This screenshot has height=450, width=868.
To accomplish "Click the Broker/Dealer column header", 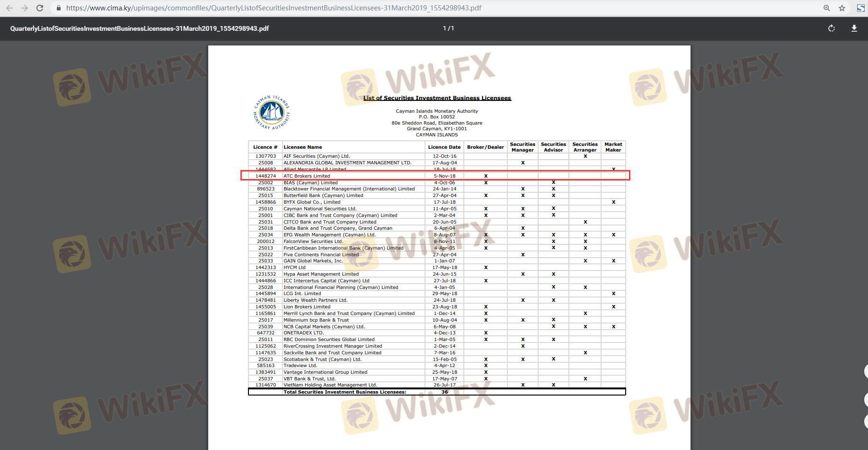I will [486, 147].
